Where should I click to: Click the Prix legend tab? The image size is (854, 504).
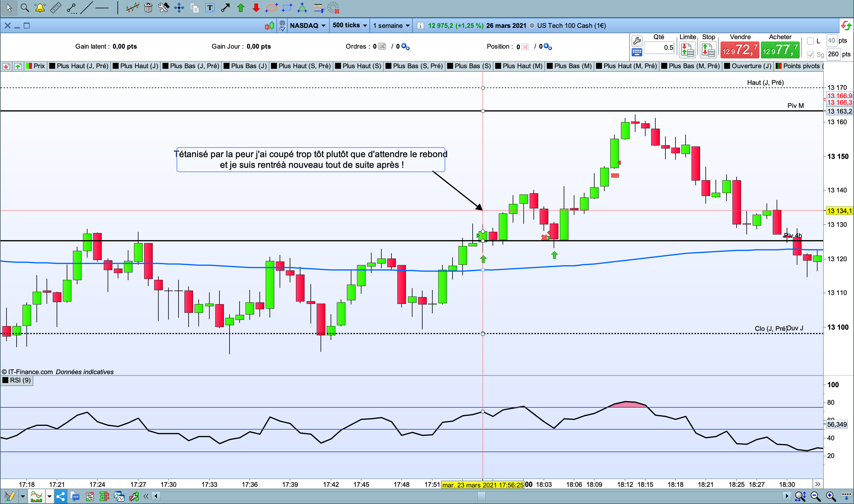point(36,66)
